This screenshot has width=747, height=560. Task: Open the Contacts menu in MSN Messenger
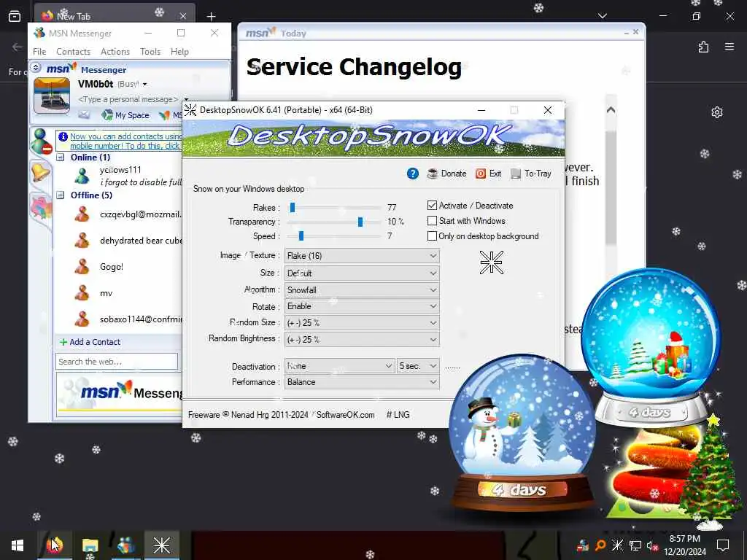(74, 52)
